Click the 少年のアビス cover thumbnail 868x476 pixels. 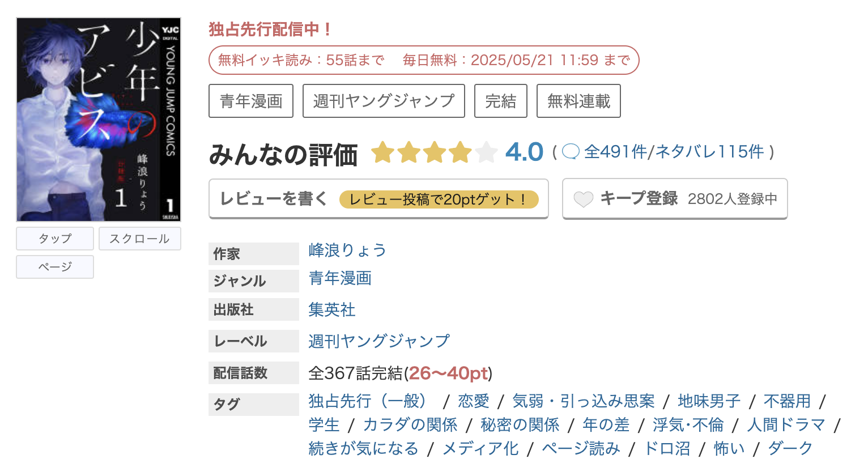coord(99,119)
